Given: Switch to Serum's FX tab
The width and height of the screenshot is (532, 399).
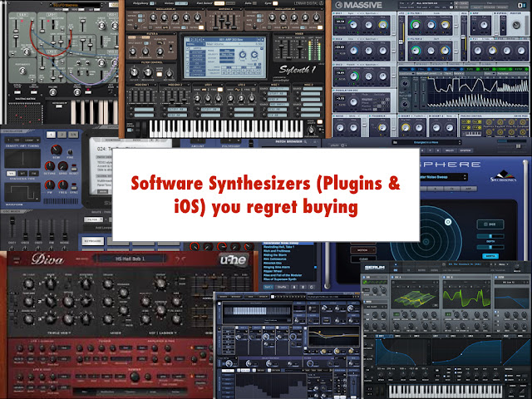Looking at the screenshot, I should (x=408, y=270).
